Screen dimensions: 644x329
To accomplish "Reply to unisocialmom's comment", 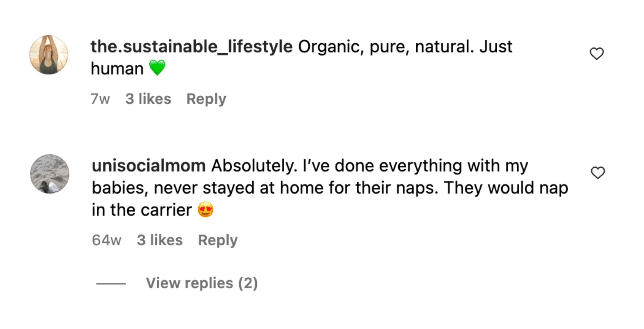I will pos(218,240).
